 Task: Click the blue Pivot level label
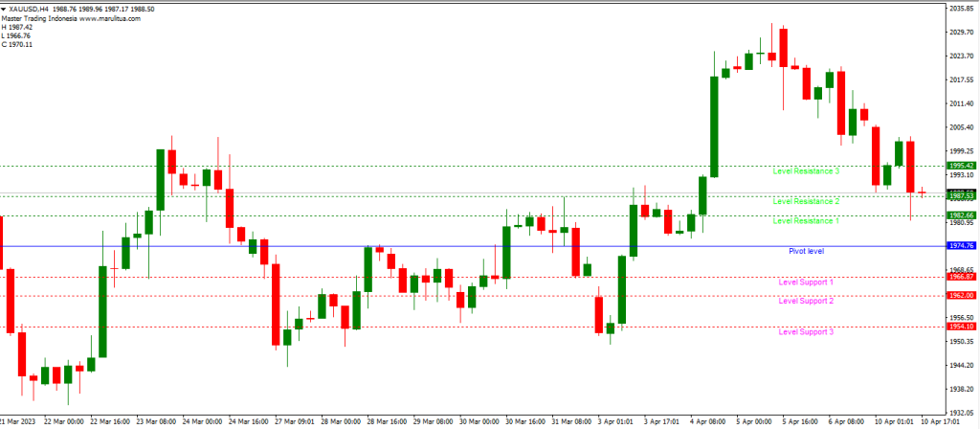tap(806, 251)
